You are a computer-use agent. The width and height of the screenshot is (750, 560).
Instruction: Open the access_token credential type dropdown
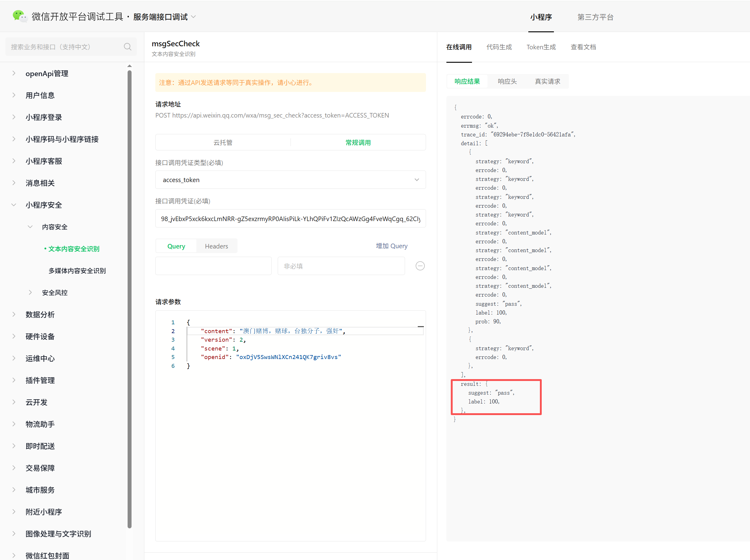tap(290, 180)
